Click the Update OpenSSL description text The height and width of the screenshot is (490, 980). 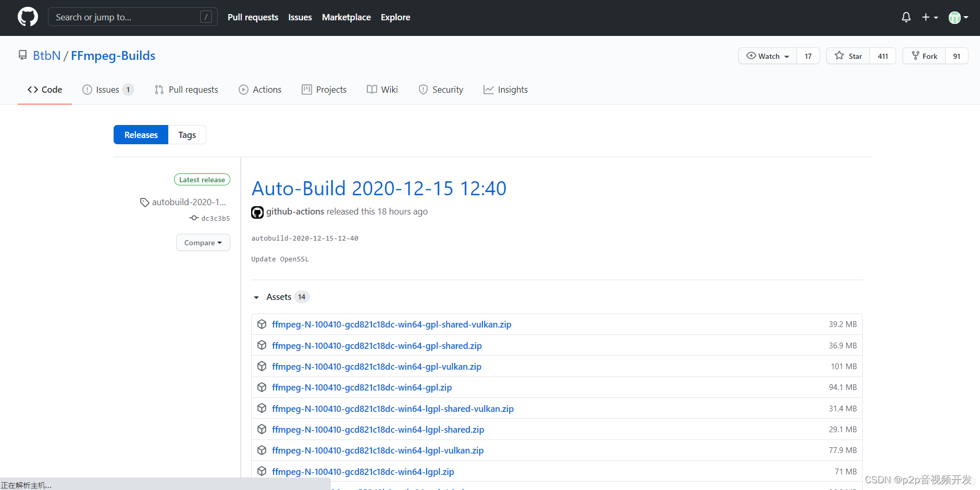(x=280, y=259)
